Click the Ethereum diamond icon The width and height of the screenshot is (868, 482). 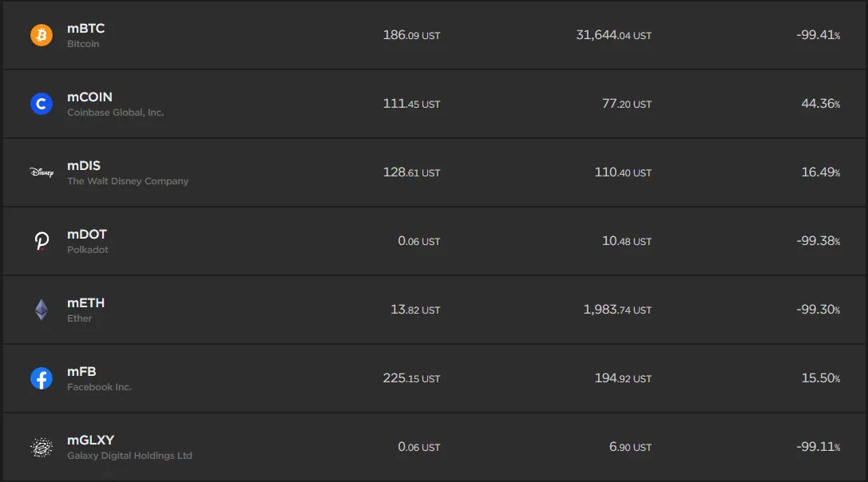[42, 310]
